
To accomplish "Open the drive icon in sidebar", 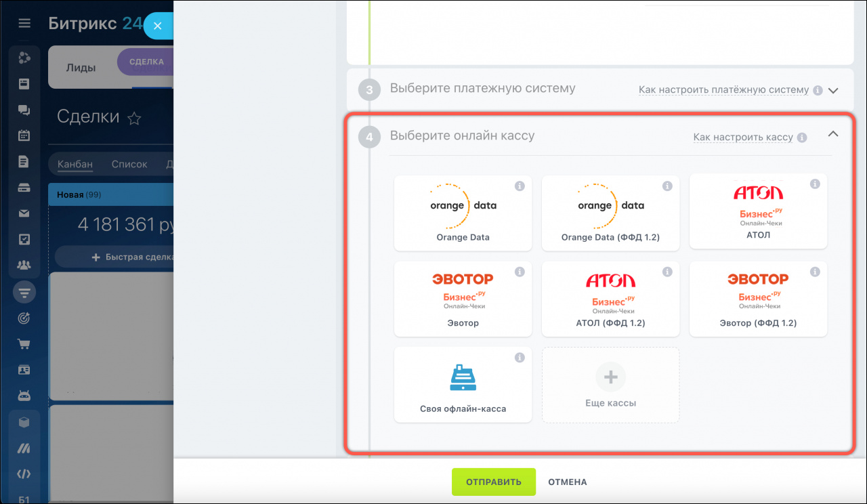I will pyautogui.click(x=24, y=188).
